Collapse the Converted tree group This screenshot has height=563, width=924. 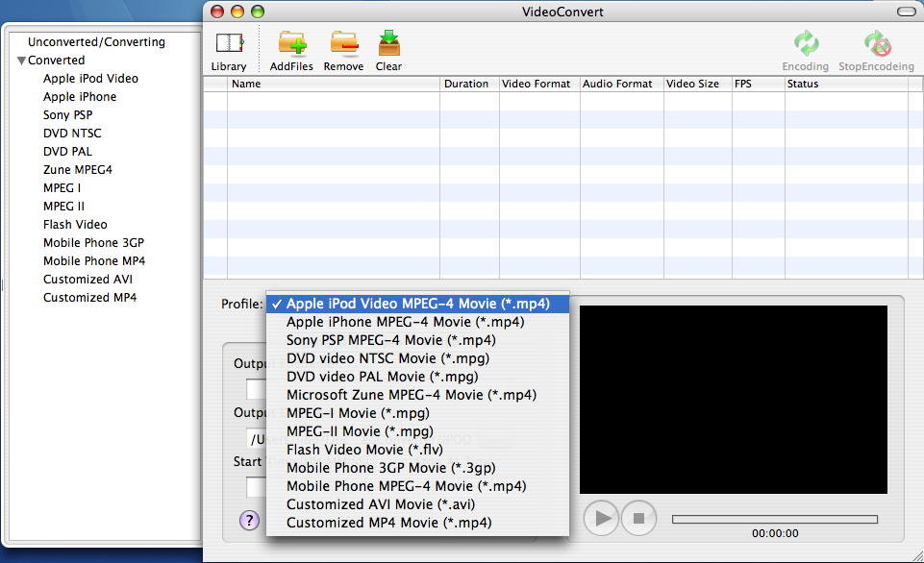point(22,61)
